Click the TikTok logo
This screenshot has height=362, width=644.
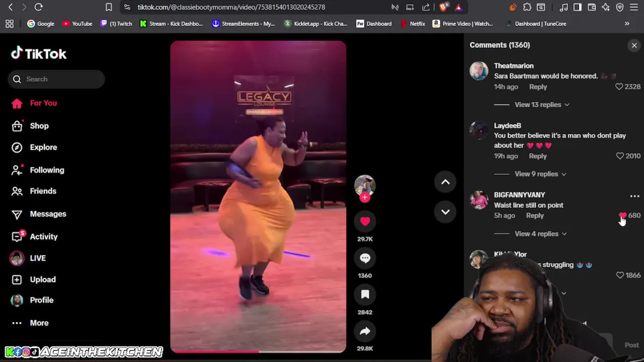point(39,53)
